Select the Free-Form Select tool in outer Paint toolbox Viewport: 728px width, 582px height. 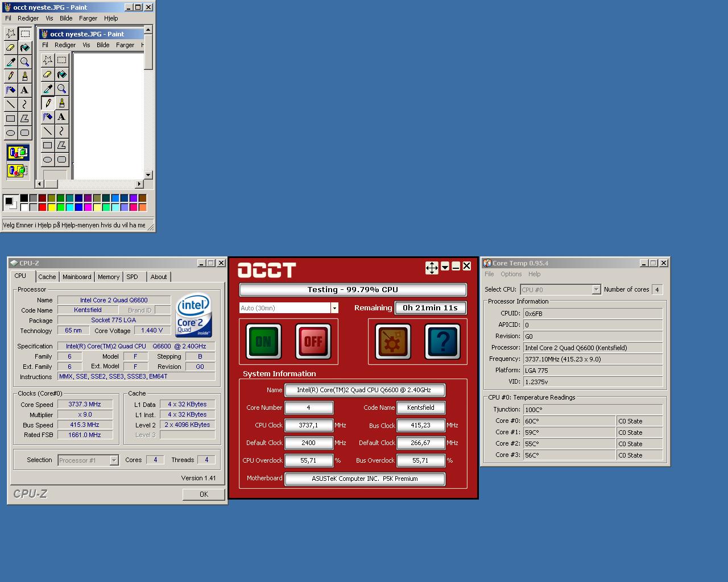coord(10,34)
